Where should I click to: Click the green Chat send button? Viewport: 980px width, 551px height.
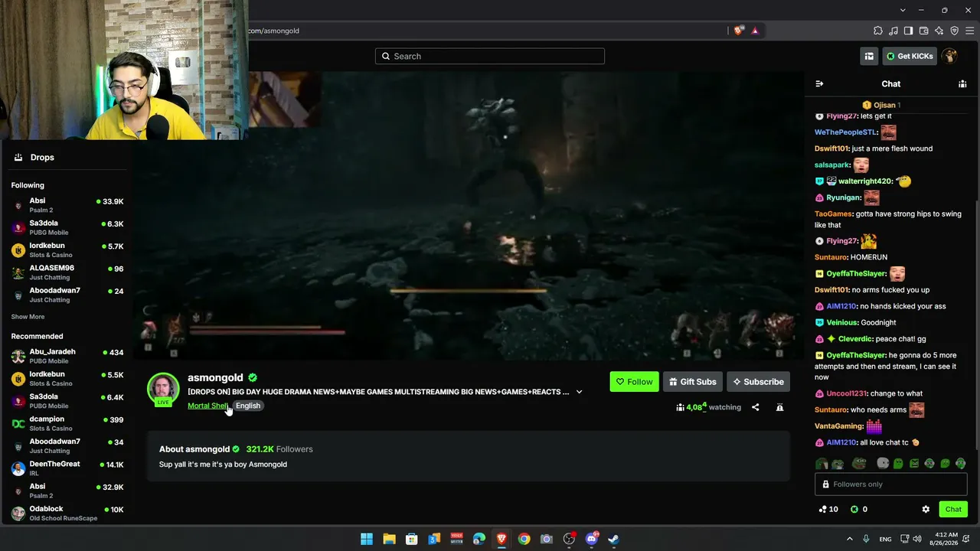[x=953, y=509]
